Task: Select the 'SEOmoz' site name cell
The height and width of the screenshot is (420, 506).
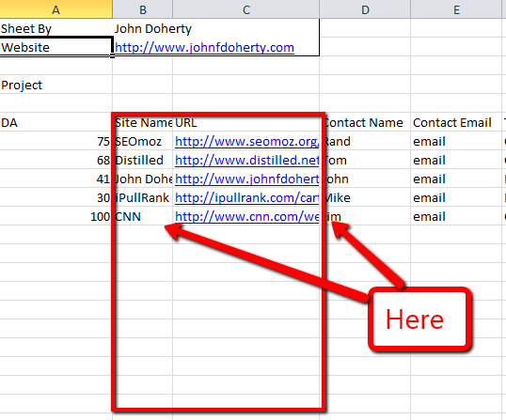Action: (143, 141)
